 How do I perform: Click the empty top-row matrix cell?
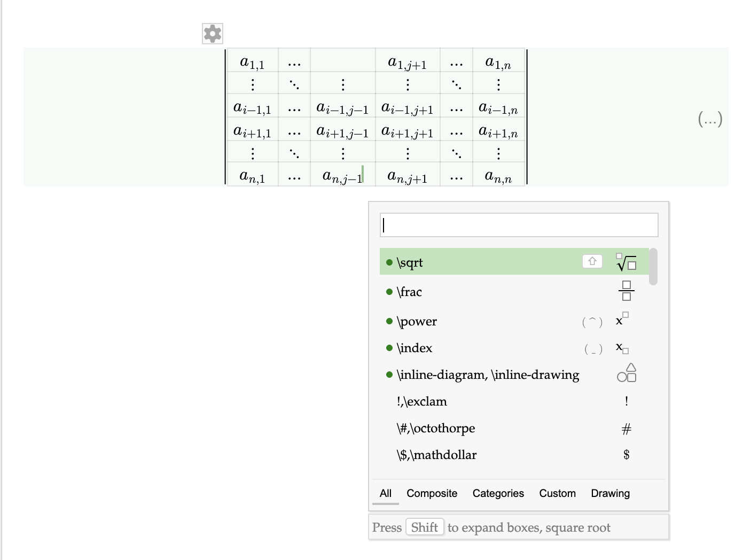(x=342, y=60)
